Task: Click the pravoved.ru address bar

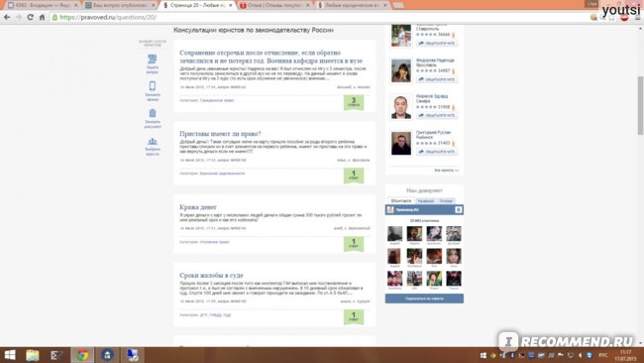Action: (320, 17)
